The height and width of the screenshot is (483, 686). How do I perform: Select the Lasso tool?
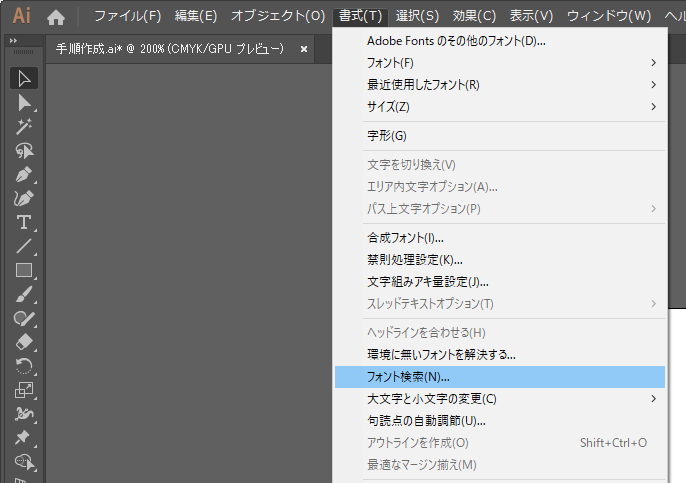pos(24,151)
